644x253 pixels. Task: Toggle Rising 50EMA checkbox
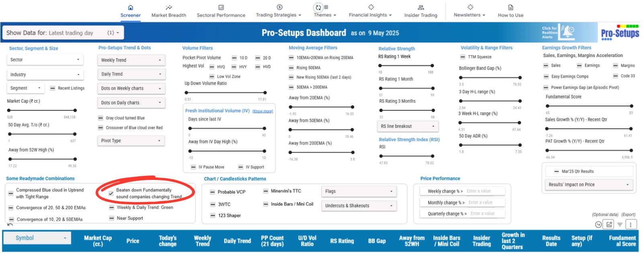tap(291, 68)
